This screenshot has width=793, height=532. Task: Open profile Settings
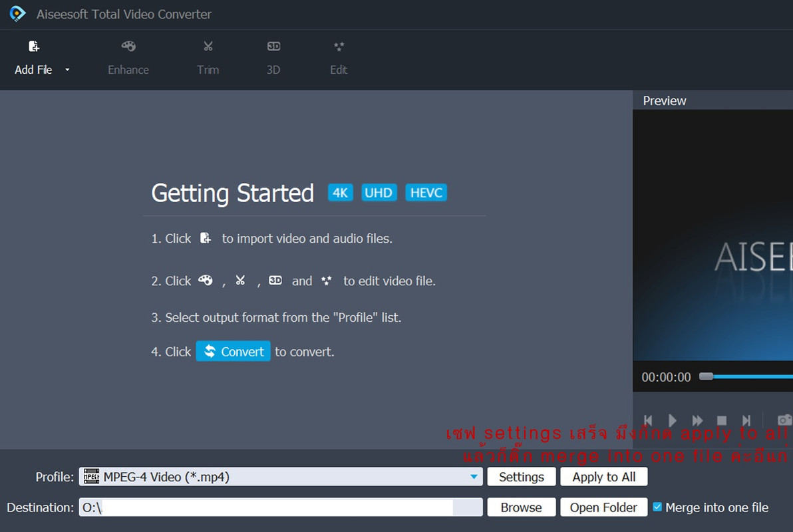tap(522, 477)
